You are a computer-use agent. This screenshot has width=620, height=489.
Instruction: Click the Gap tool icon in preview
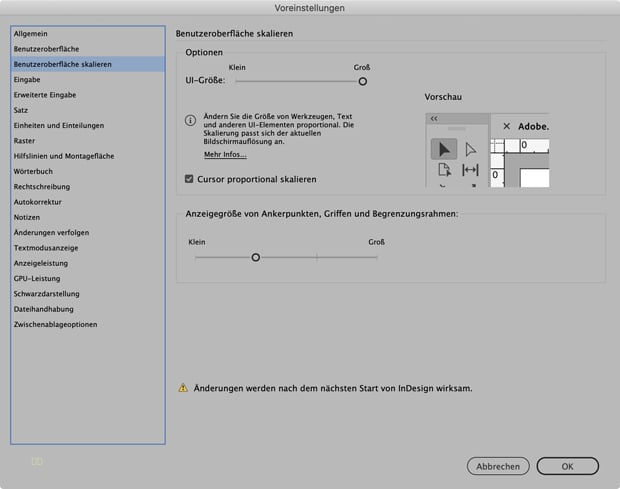pos(471,171)
